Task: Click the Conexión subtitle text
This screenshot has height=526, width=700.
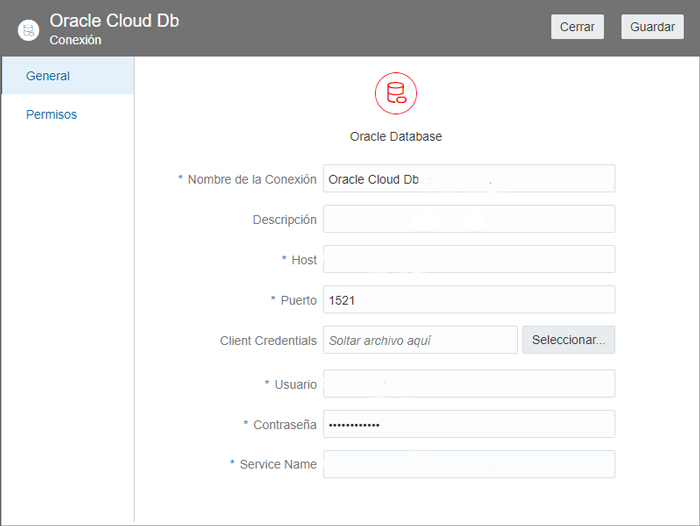Action: [75, 40]
